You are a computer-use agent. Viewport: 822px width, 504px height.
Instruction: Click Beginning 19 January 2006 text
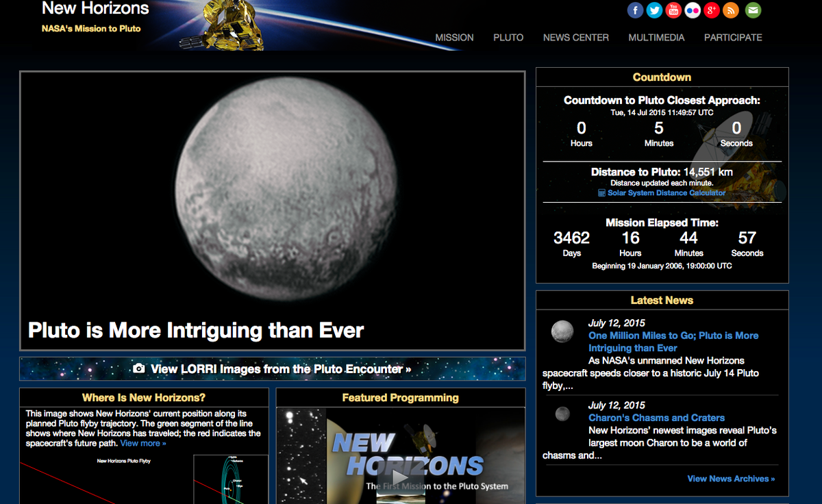point(662,266)
